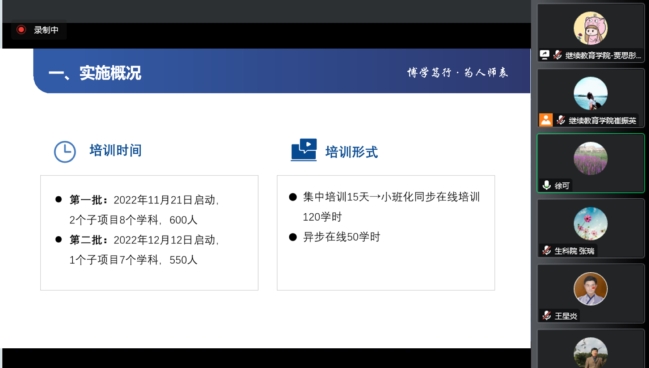Screen dimensions: 649x368
Task: Select the lavender field avatar of 徐可
Action: (590, 159)
